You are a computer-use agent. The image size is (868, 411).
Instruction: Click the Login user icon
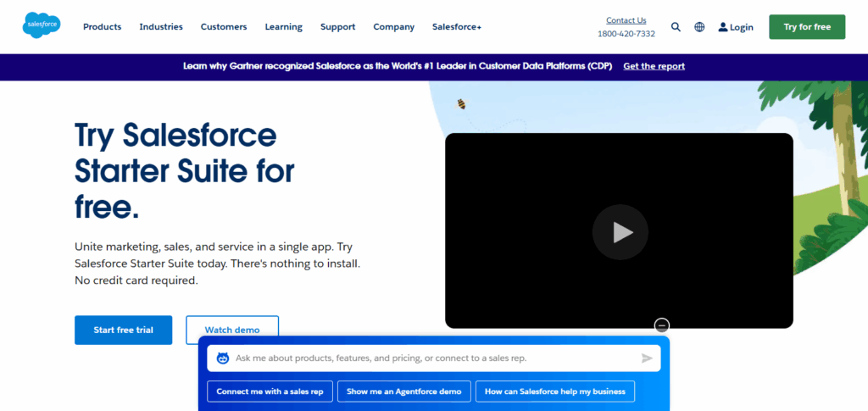tap(723, 27)
